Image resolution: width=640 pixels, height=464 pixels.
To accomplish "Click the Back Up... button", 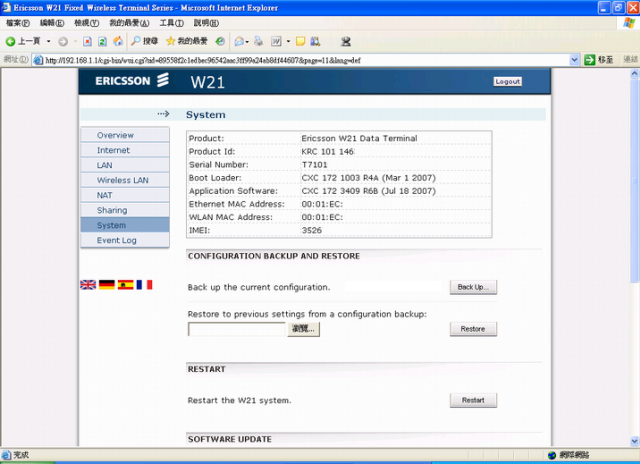I will pos(473,287).
